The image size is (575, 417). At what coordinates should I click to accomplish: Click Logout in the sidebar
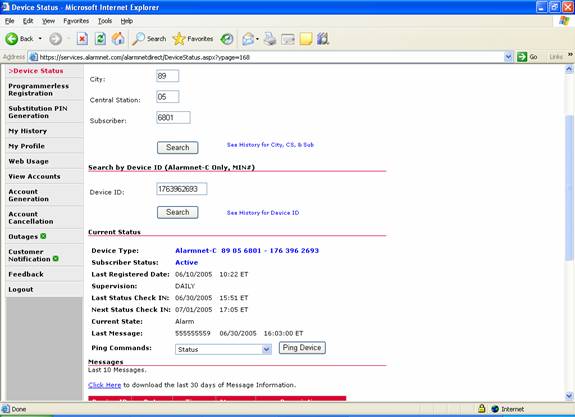(21, 289)
